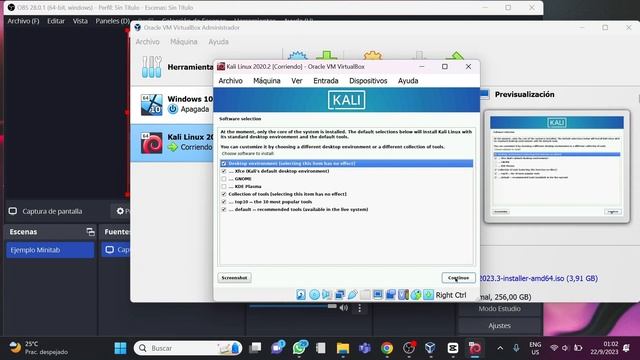Toggle default recommended tools checkbox
Viewport: 640px width, 360px height.
click(x=224, y=209)
